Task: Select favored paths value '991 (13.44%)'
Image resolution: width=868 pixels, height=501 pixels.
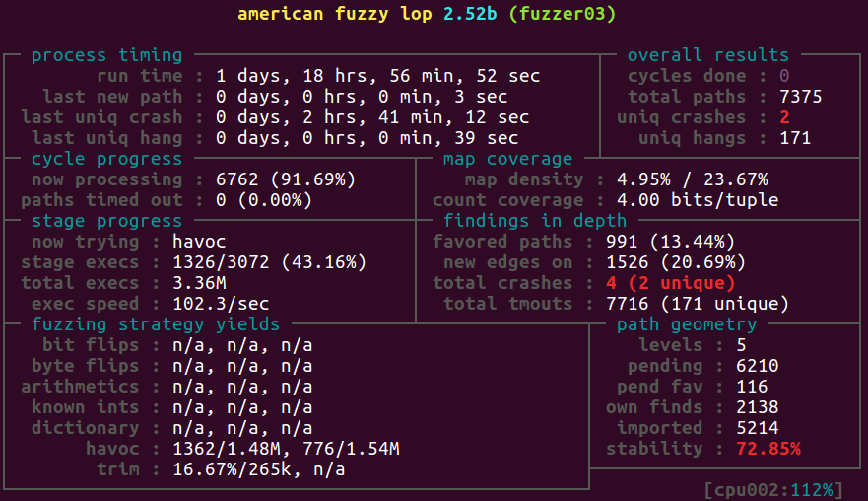Action: pyautogui.click(x=670, y=242)
